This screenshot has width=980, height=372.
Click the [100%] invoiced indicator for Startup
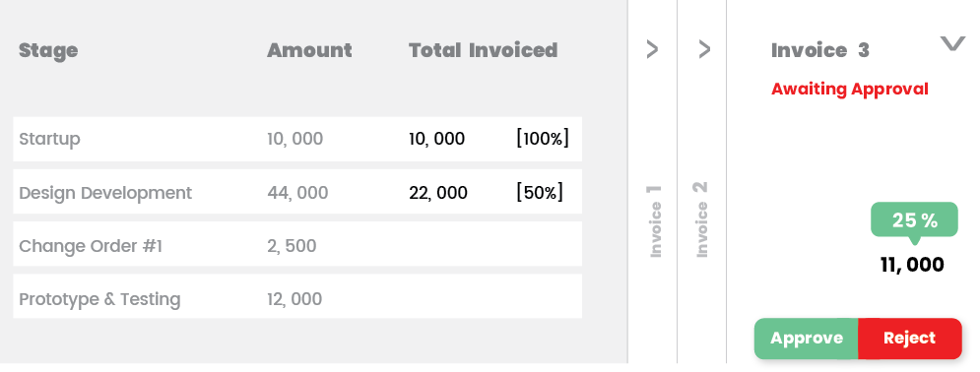(x=543, y=139)
